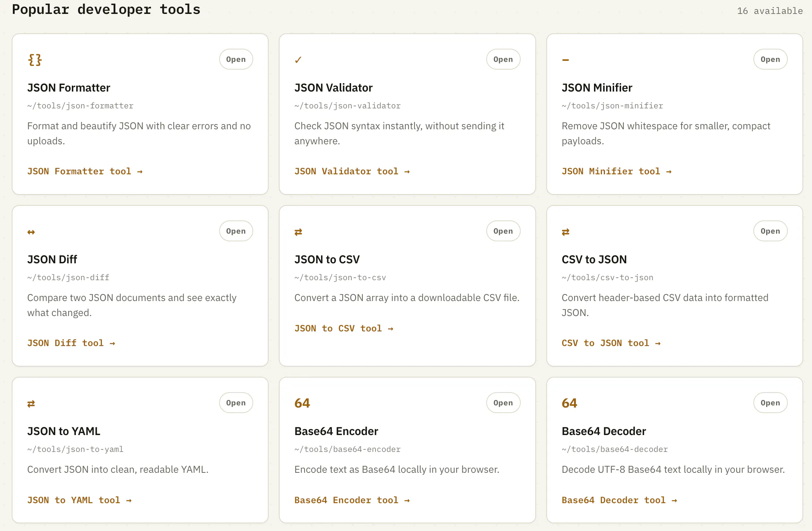This screenshot has height=531, width=812.
Task: Open the JSON Formatter via its Open button
Action: click(236, 59)
